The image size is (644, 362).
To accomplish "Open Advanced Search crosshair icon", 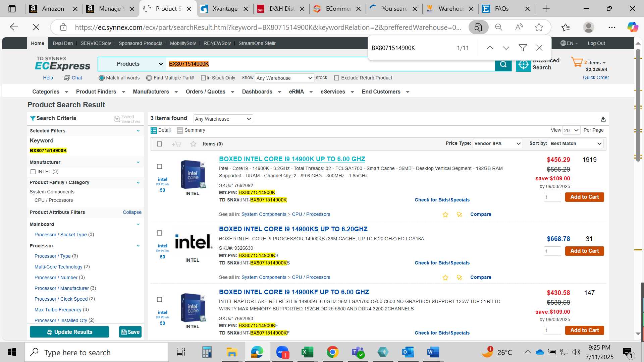I will [523, 64].
